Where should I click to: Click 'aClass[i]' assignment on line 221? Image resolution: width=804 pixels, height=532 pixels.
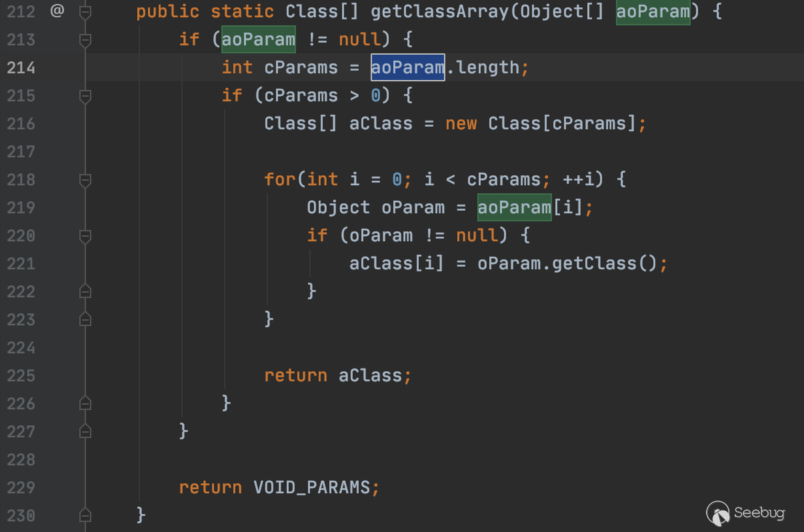397,263
